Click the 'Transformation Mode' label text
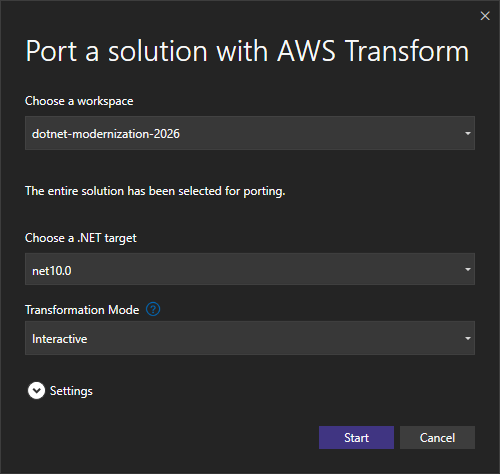500x474 pixels. [82, 310]
